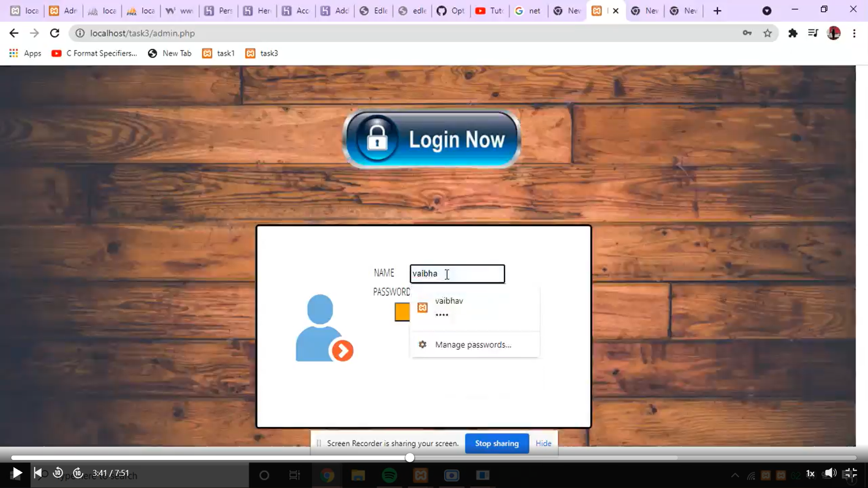Image resolution: width=868 pixels, height=488 pixels.
Task: Skip forward ten seconds
Action: click(x=78, y=473)
